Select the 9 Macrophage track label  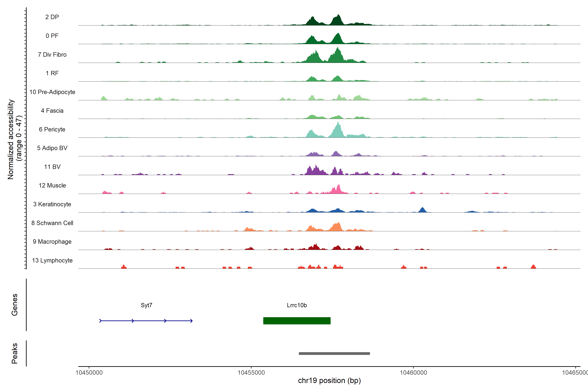tap(52, 242)
